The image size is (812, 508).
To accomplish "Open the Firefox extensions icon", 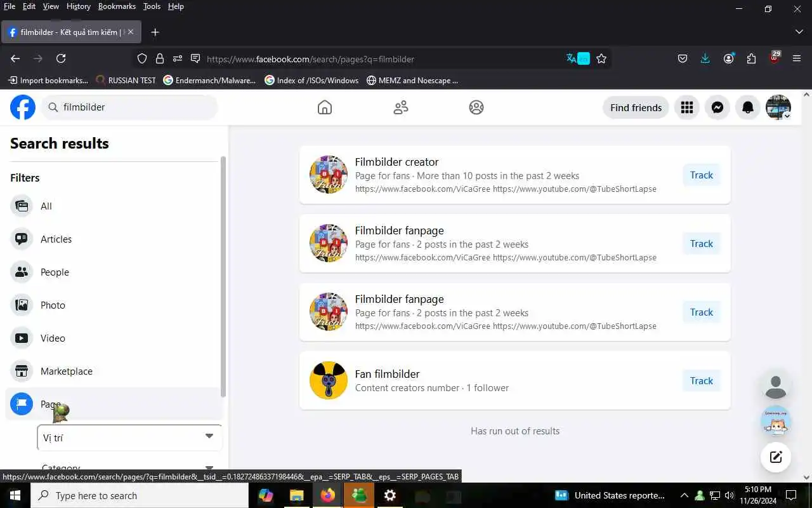I will [x=752, y=58].
